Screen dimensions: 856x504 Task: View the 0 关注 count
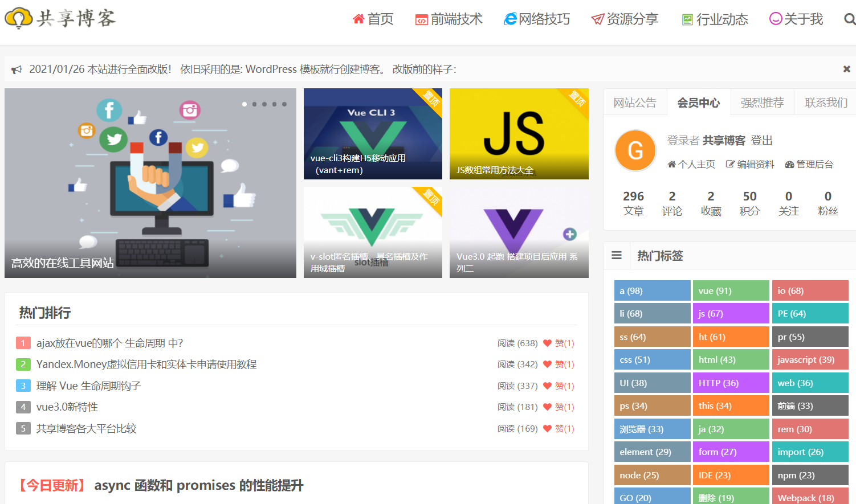[789, 203]
